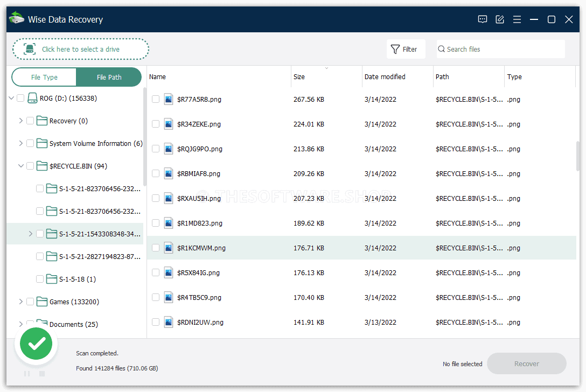Click the stop scan button
Screen dimensions: 586x392
tap(42, 374)
